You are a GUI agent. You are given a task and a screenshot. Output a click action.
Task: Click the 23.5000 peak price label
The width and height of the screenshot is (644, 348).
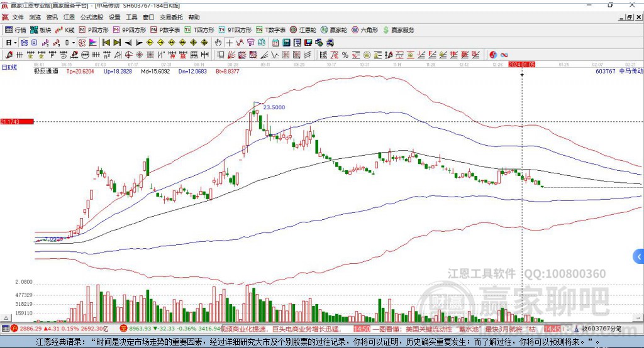(x=274, y=107)
